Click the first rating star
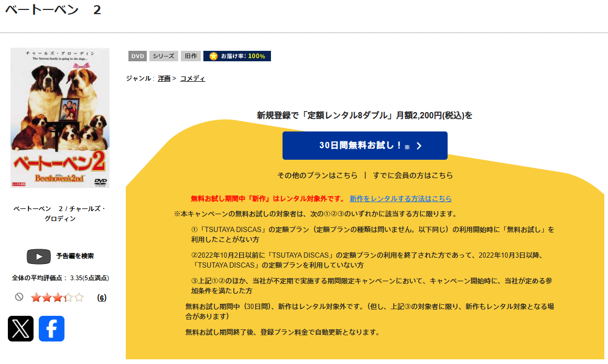The height and width of the screenshot is (364, 608). 36,297
